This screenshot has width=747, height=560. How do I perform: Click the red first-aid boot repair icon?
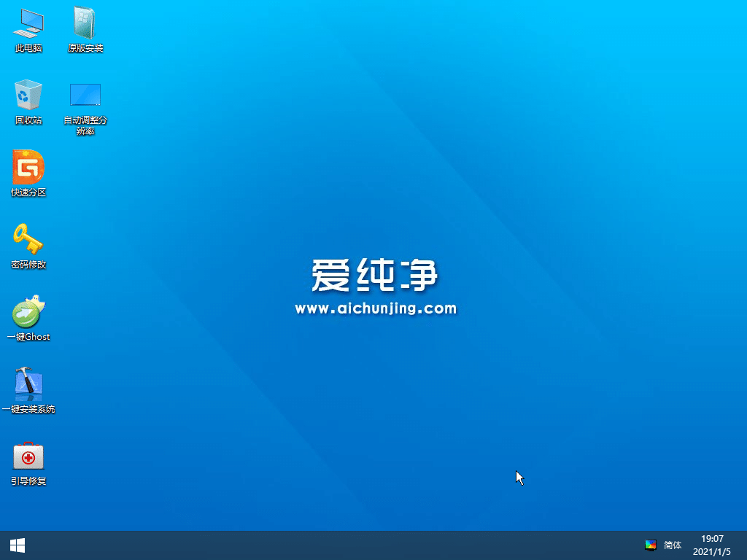click(28, 458)
